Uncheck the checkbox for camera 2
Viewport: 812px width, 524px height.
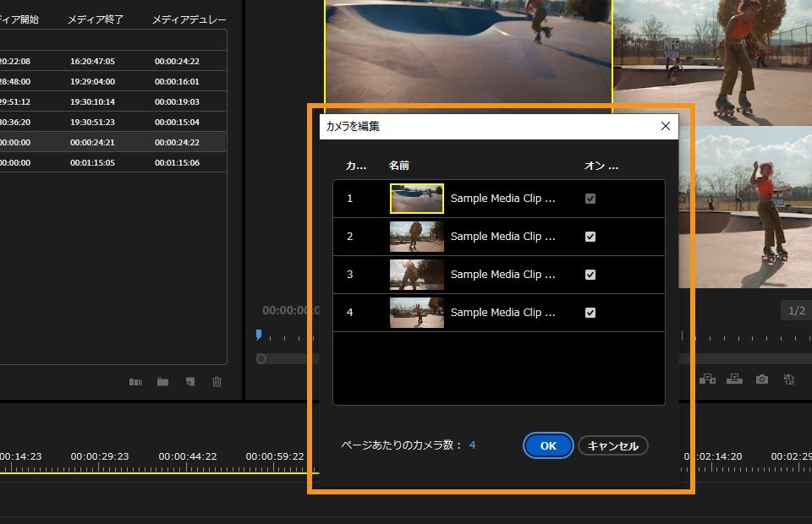[x=590, y=237]
